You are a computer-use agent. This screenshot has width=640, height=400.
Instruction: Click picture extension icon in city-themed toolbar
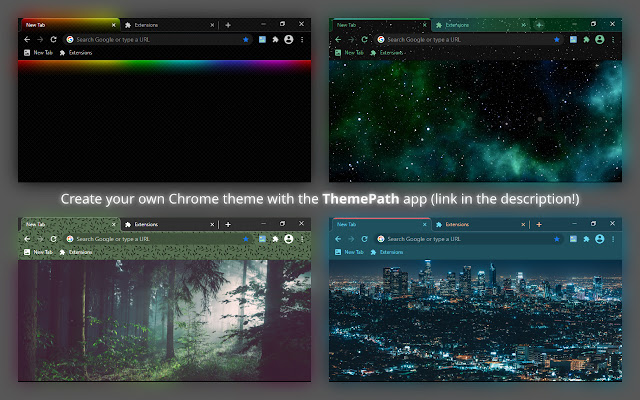[x=573, y=240]
